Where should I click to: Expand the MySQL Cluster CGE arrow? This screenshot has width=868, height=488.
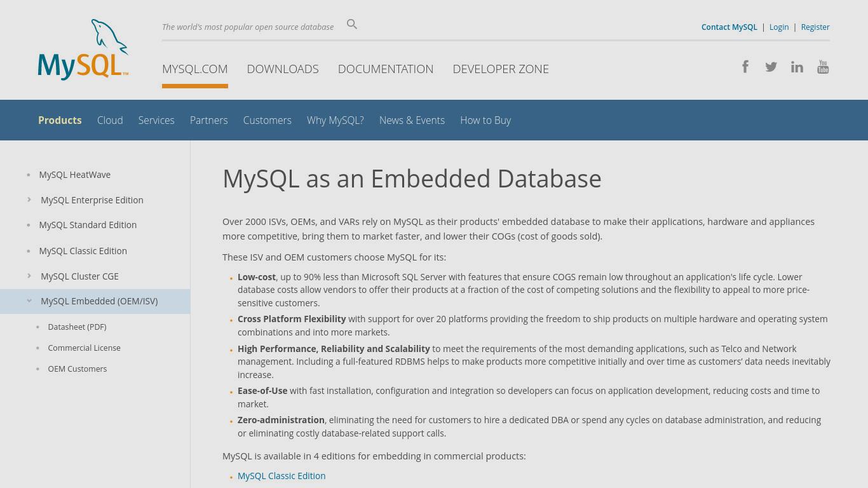click(29, 276)
